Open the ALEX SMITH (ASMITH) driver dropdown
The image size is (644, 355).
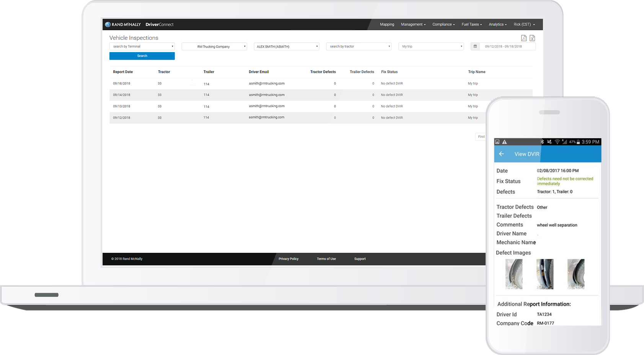point(286,46)
